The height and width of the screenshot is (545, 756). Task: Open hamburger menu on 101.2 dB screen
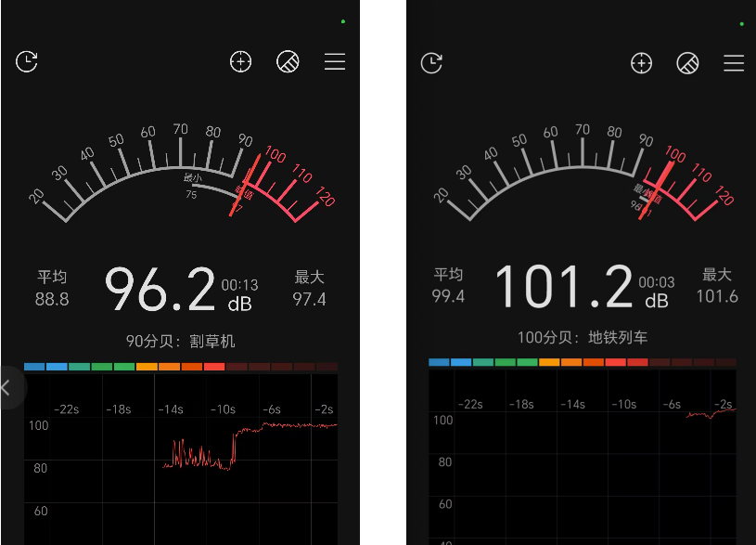(x=734, y=63)
